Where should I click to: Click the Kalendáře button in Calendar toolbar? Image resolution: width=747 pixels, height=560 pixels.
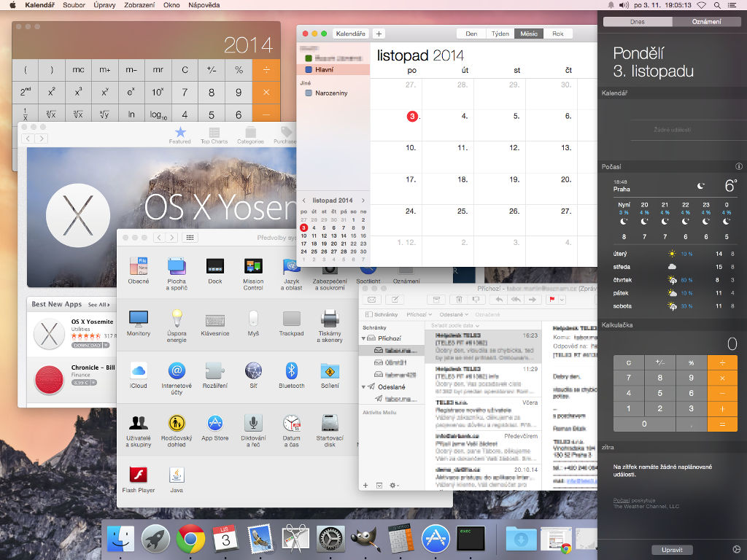click(x=351, y=34)
